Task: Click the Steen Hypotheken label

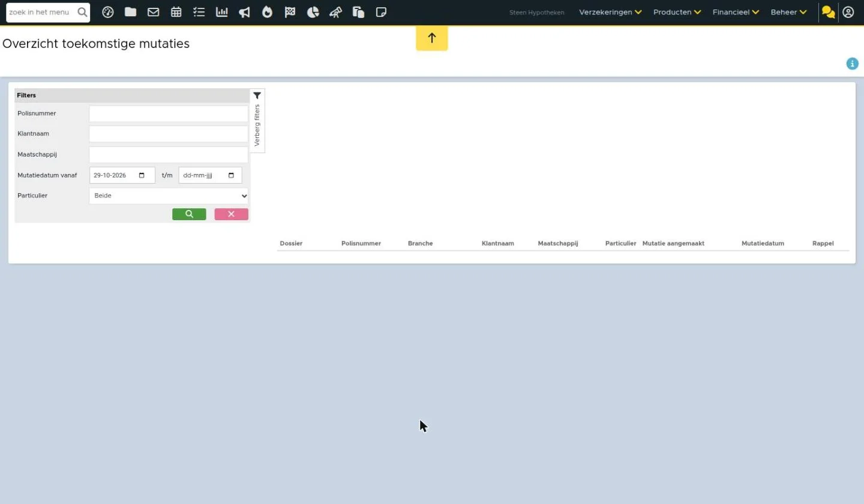Action: pyautogui.click(x=537, y=12)
